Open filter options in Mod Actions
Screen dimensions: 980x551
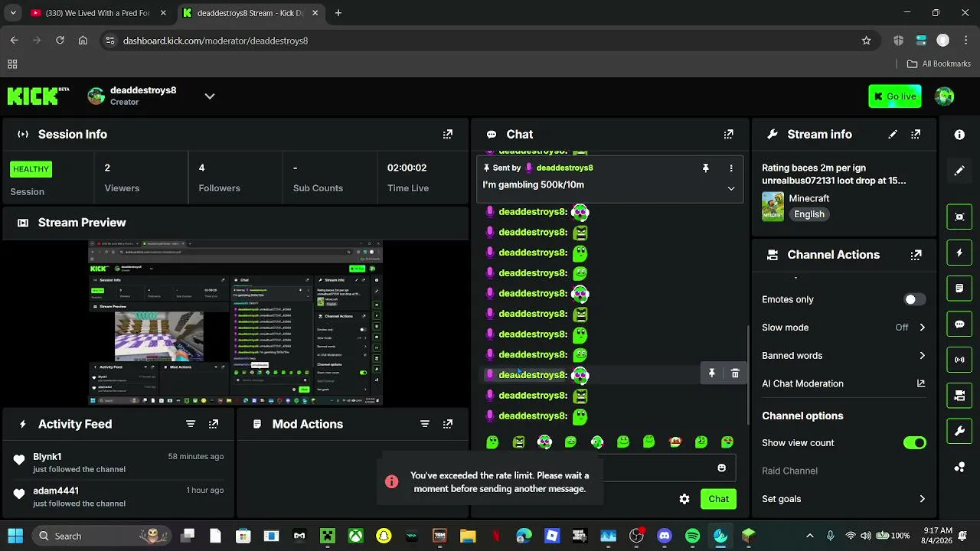[425, 424]
